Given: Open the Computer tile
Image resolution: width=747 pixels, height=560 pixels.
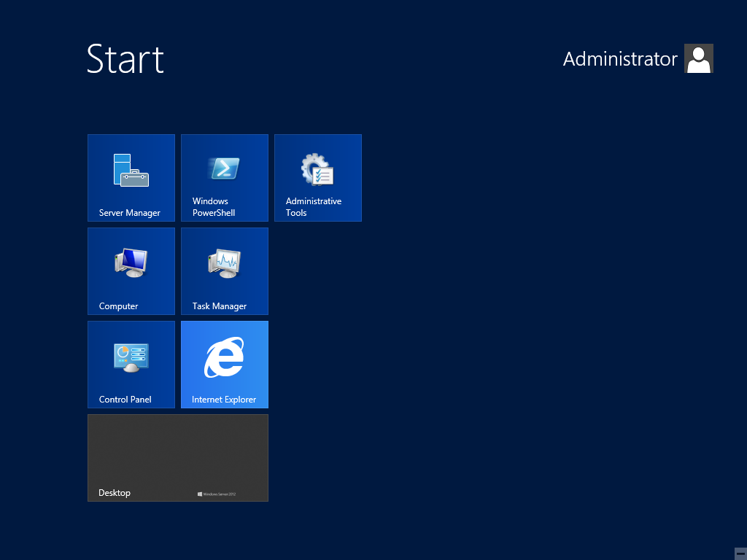Looking at the screenshot, I should (131, 271).
